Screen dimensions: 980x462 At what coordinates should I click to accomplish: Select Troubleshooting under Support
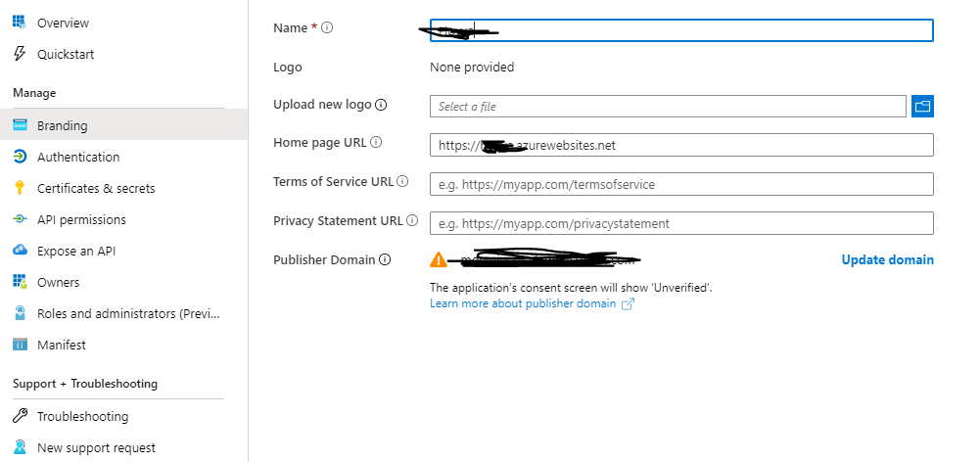[x=82, y=416]
